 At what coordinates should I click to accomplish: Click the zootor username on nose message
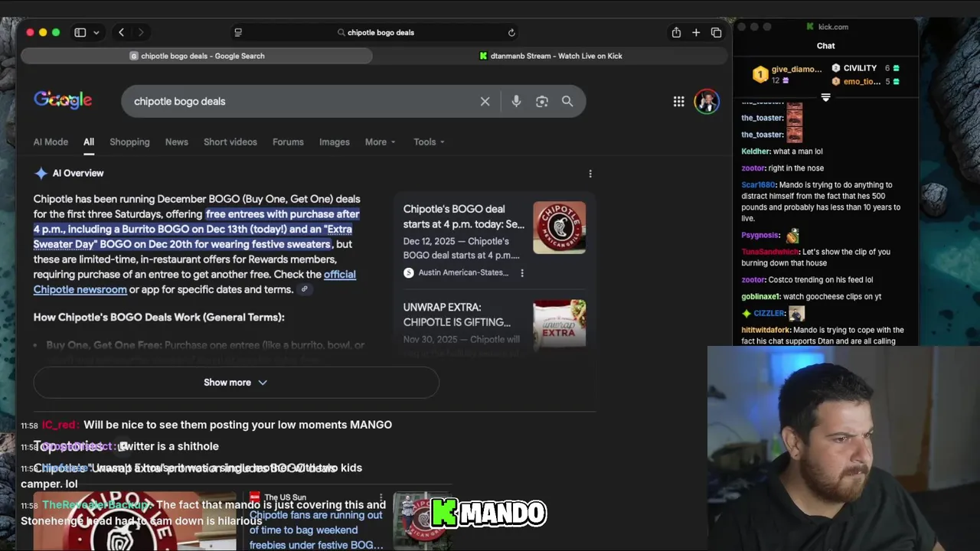click(x=753, y=168)
